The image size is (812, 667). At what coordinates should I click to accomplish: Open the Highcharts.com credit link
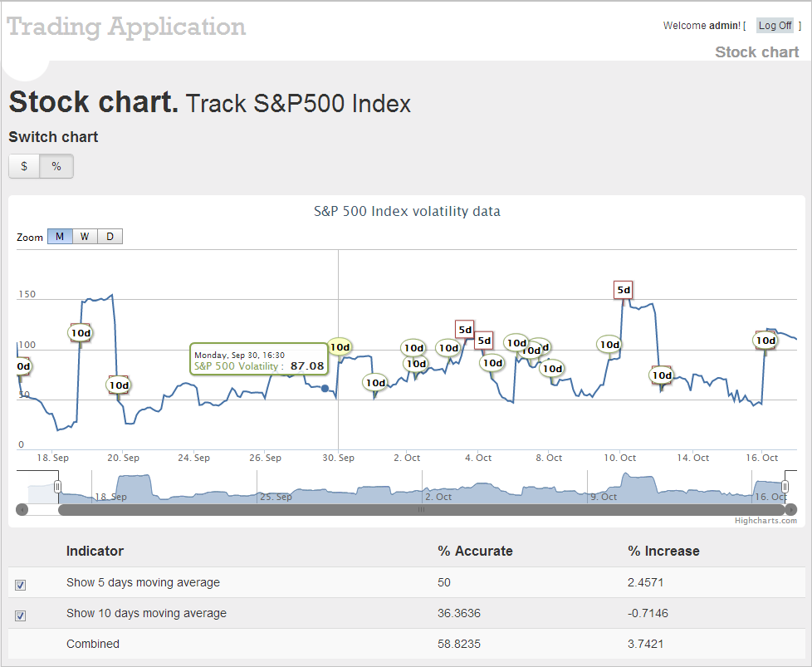pos(766,520)
